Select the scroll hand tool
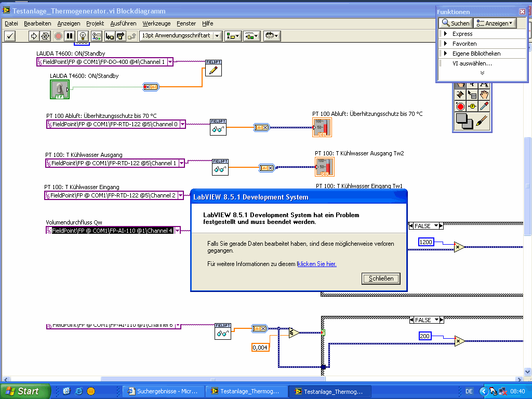Viewport: 532px width, 399px height. pyautogui.click(x=484, y=95)
